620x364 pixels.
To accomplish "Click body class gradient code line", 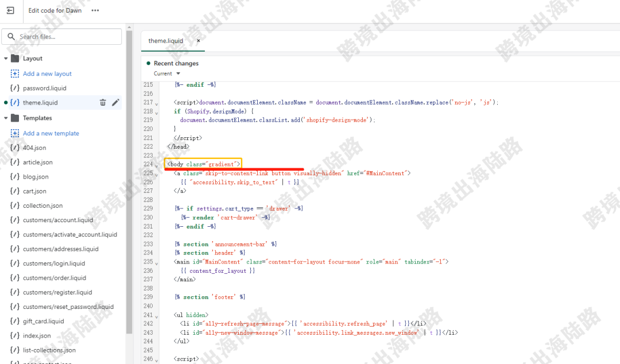I will click(x=203, y=164).
